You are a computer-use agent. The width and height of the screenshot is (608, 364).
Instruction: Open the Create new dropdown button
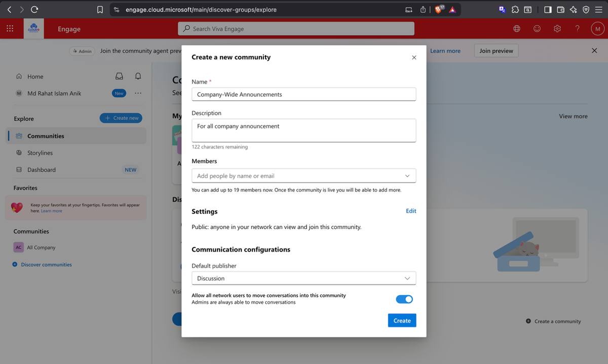pos(121,118)
